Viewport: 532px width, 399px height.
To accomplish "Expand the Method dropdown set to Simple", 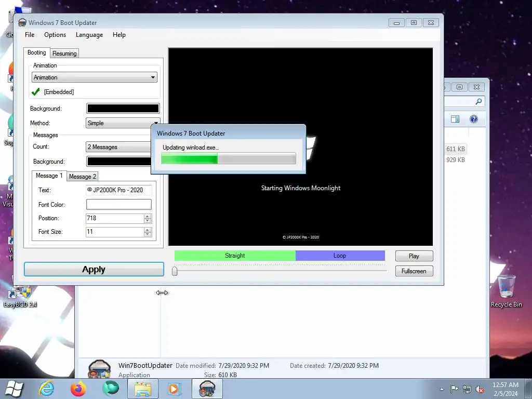I will coord(123,123).
